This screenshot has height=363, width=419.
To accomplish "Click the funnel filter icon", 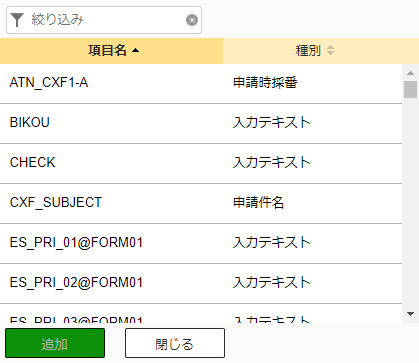I will pyautogui.click(x=17, y=20).
